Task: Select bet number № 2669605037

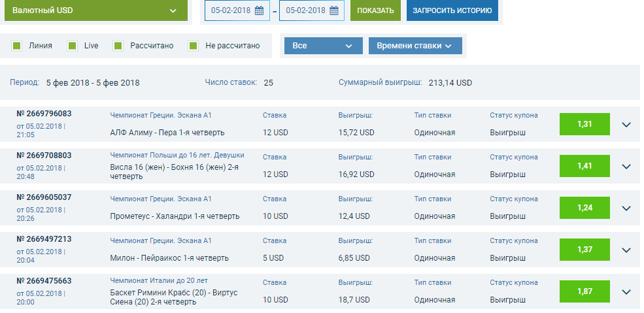Action: pos(44,197)
